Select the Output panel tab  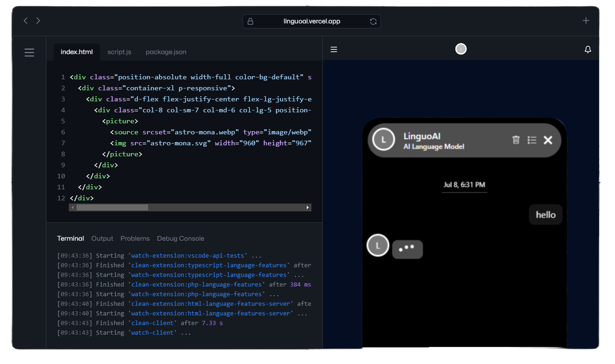pos(102,238)
